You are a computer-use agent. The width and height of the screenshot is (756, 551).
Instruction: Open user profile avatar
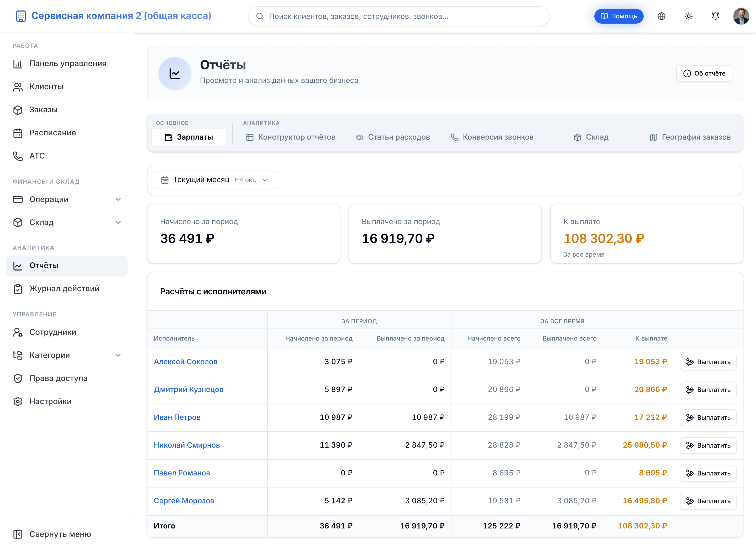pos(741,16)
